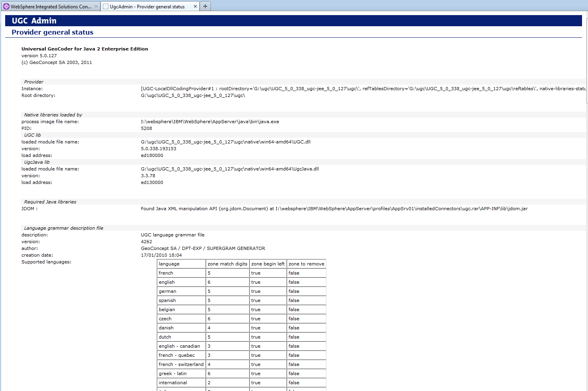Image resolution: width=588 pixels, height=391 pixels.
Task: Click the UgcJava lib subsection label
Action: pyautogui.click(x=37, y=162)
